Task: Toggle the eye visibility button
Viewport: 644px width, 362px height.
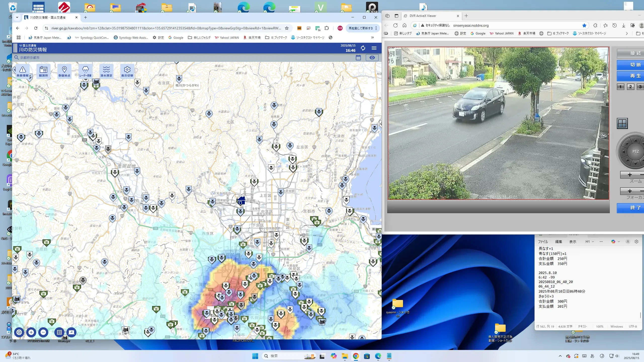Action: 372,58
